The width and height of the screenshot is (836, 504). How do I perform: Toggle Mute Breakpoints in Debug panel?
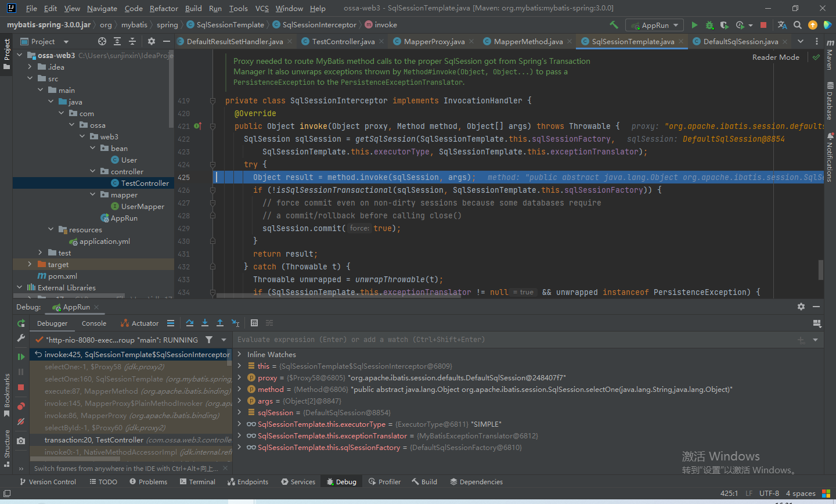pyautogui.click(x=21, y=422)
